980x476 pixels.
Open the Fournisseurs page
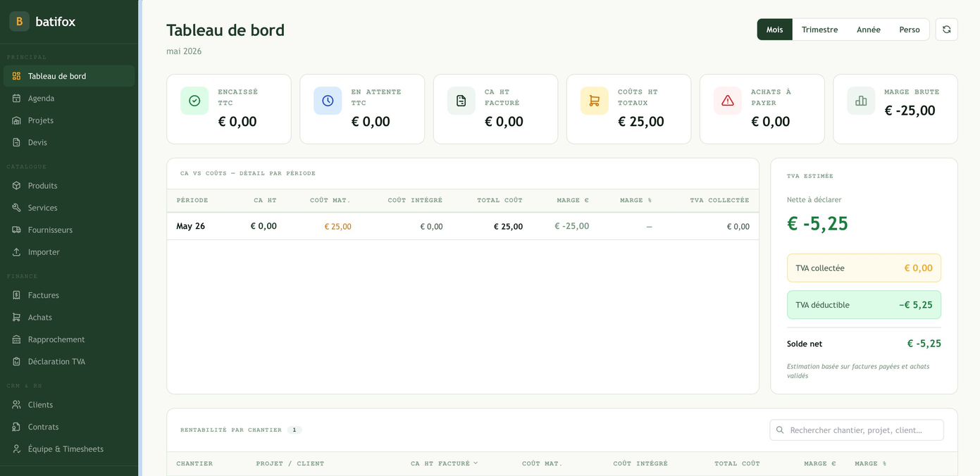point(69,230)
